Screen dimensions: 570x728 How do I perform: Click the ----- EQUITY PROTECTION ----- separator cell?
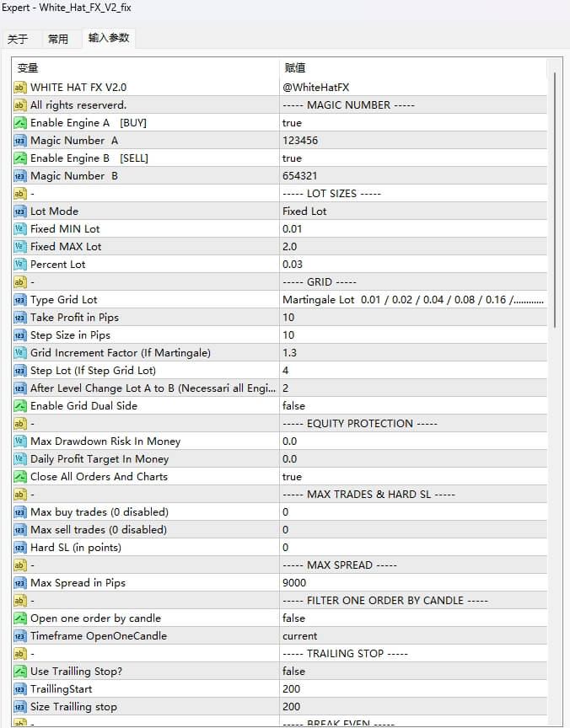(413, 424)
